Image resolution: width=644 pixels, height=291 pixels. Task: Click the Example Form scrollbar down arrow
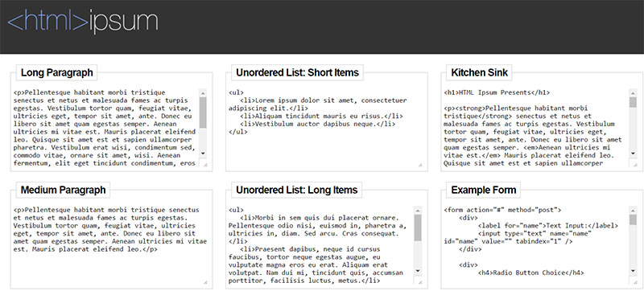(x=633, y=271)
